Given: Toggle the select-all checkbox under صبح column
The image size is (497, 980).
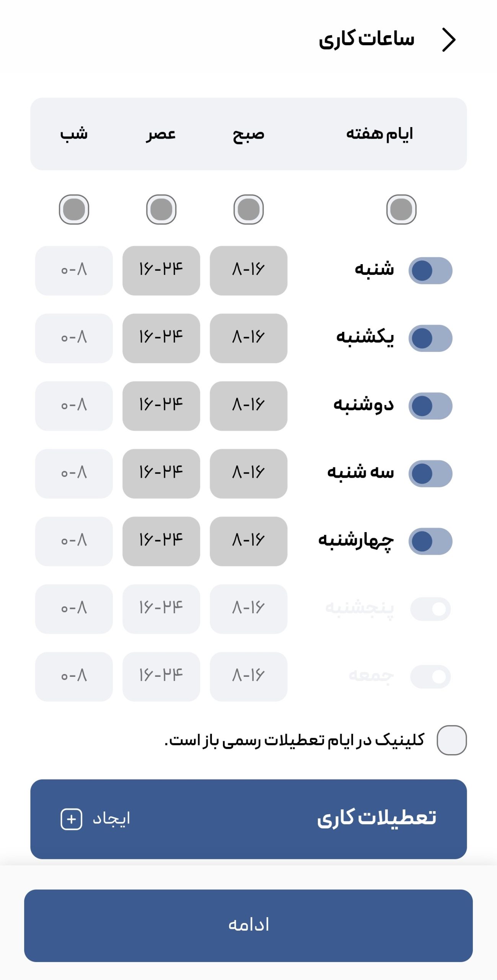Looking at the screenshot, I should [x=249, y=209].
